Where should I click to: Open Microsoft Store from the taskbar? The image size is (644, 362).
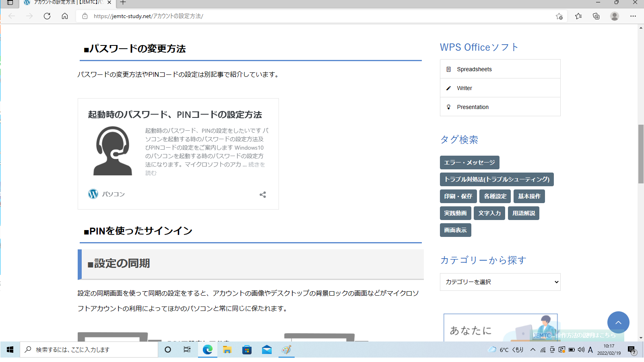click(247, 350)
